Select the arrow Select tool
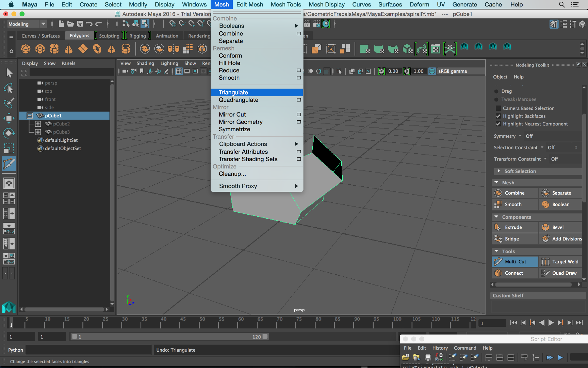The width and height of the screenshot is (588, 368). click(x=9, y=73)
